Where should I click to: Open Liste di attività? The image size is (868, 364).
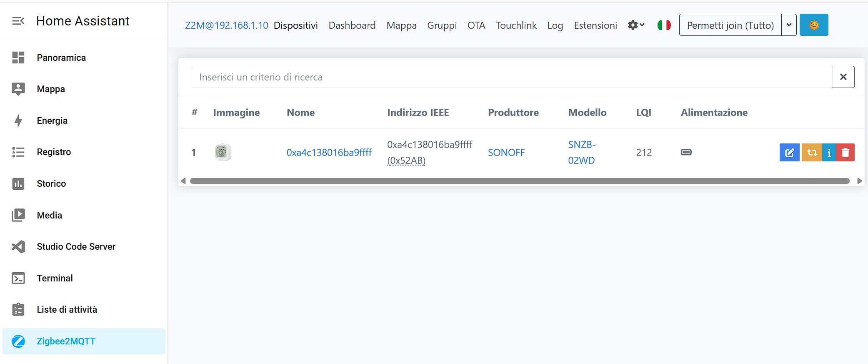[x=84, y=309]
